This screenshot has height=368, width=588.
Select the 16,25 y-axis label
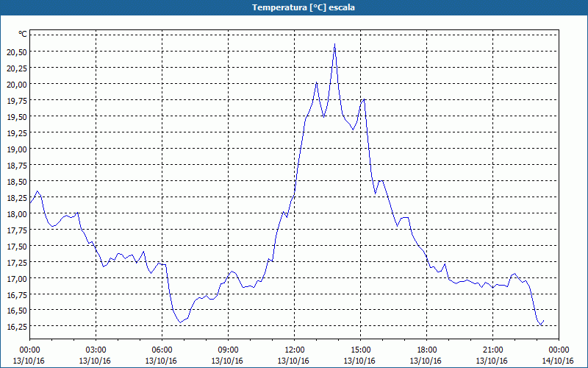(17, 327)
